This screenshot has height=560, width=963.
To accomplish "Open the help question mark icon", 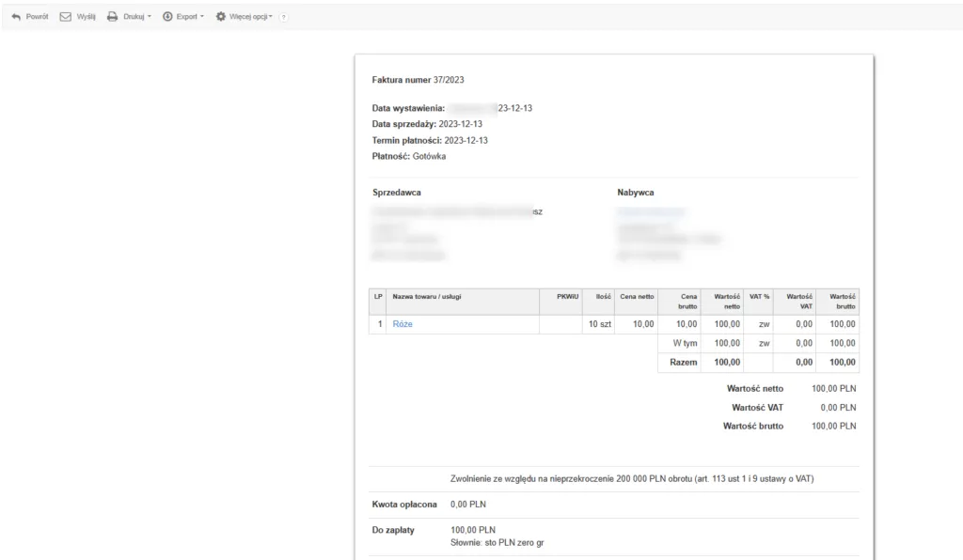I will [x=284, y=18].
